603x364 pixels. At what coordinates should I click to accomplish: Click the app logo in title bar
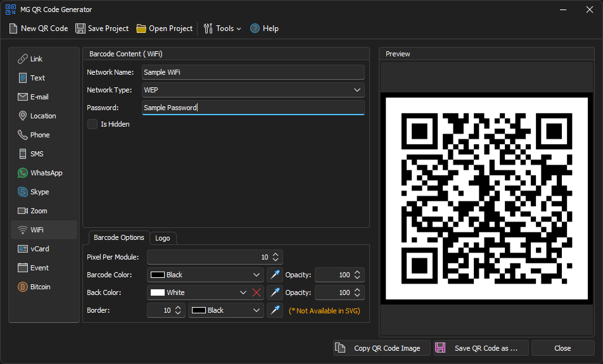coord(11,9)
